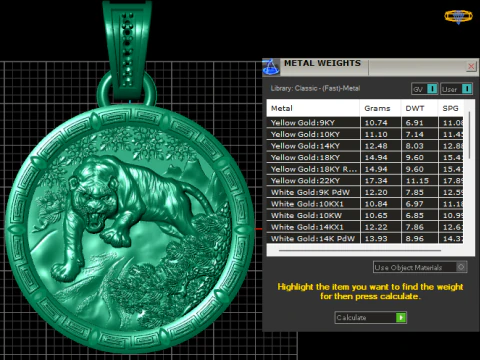The width and height of the screenshot is (480, 360).
Task: Select the Yellow Gold:9KY row
Action: coord(365,122)
